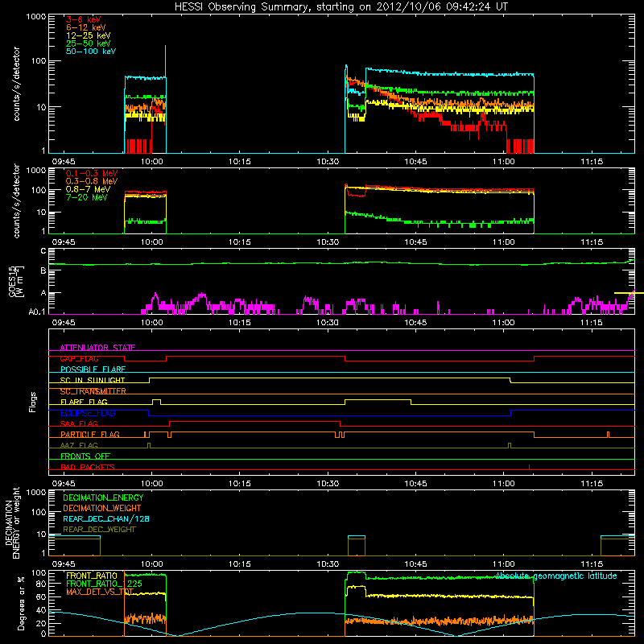Select the SC_IN_SUNLIGHT flag label

[93, 380]
